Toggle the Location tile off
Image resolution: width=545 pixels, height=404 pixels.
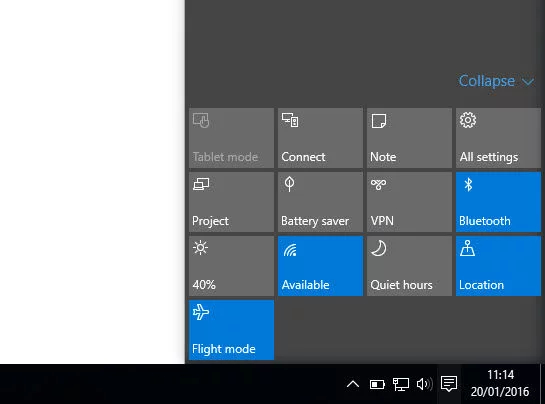498,266
